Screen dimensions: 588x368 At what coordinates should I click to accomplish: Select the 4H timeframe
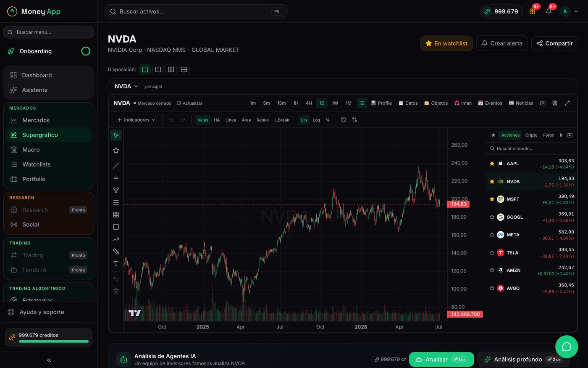[x=309, y=103]
